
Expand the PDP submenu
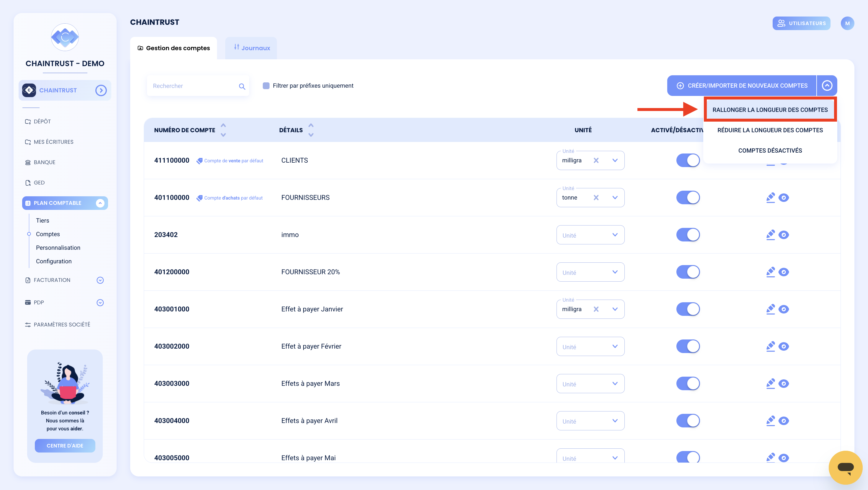[x=100, y=303]
